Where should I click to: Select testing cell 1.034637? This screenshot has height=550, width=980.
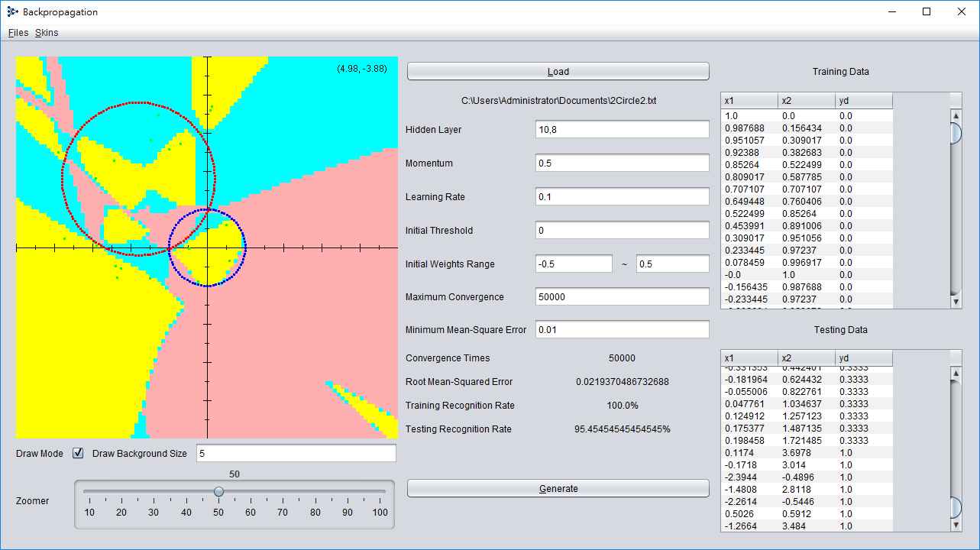tap(807, 404)
